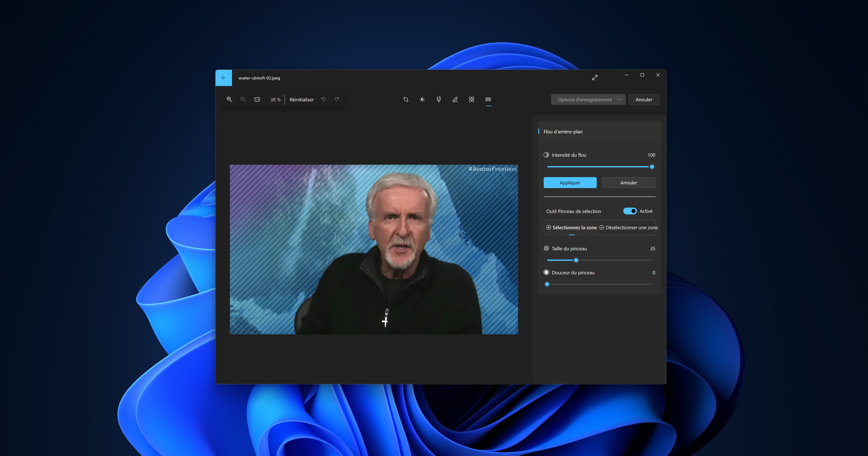This screenshot has width=868, height=456.
Task: Undo the last edit
Action: (323, 99)
